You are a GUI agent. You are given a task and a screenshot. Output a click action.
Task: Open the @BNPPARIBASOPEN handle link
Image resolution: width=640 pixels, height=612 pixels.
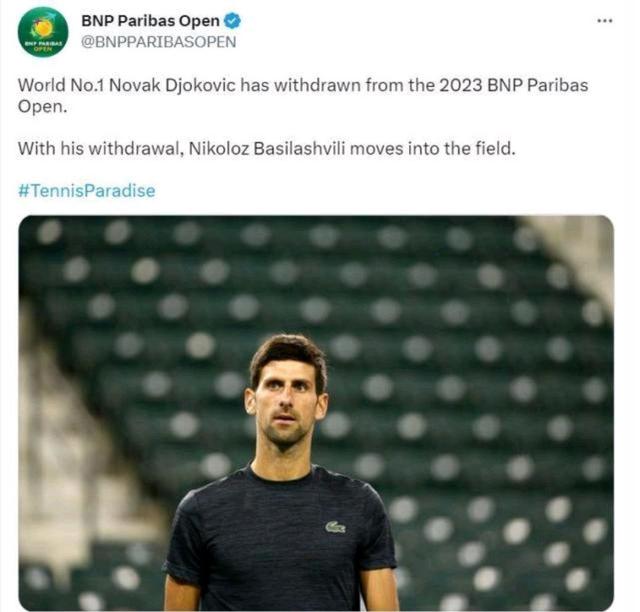click(x=158, y=42)
